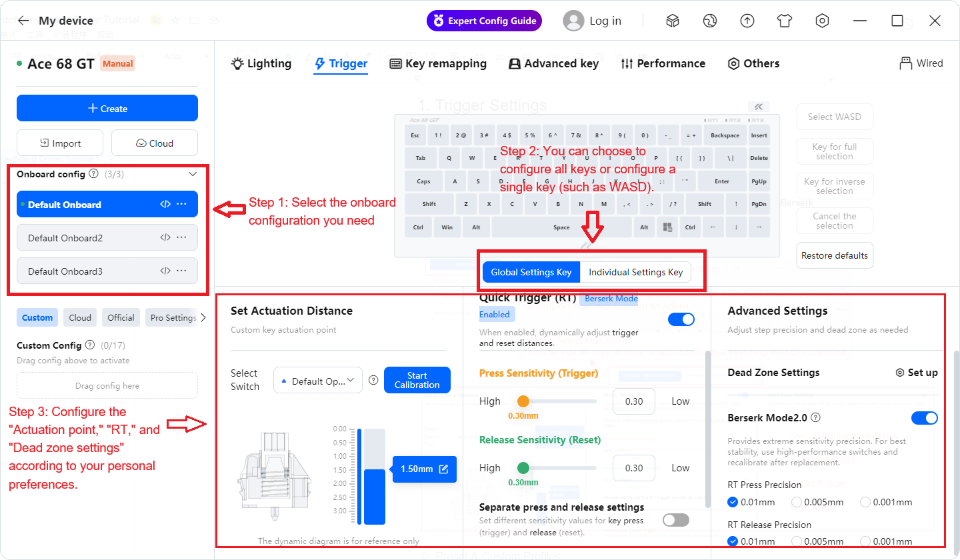Image resolution: width=960 pixels, height=560 pixels.
Task: Open the 3D cube icon in title bar
Action: click(673, 21)
